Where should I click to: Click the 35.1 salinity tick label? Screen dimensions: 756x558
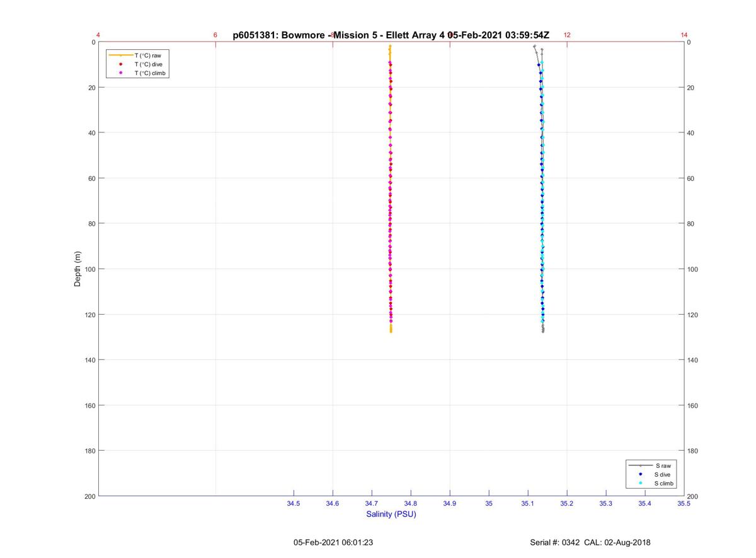tap(528, 503)
